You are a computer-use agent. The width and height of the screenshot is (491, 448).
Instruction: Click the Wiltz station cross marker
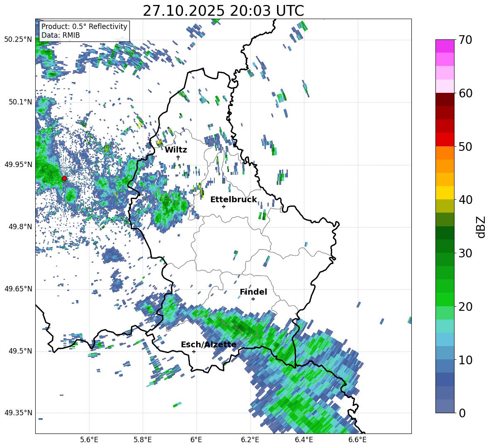coord(178,157)
